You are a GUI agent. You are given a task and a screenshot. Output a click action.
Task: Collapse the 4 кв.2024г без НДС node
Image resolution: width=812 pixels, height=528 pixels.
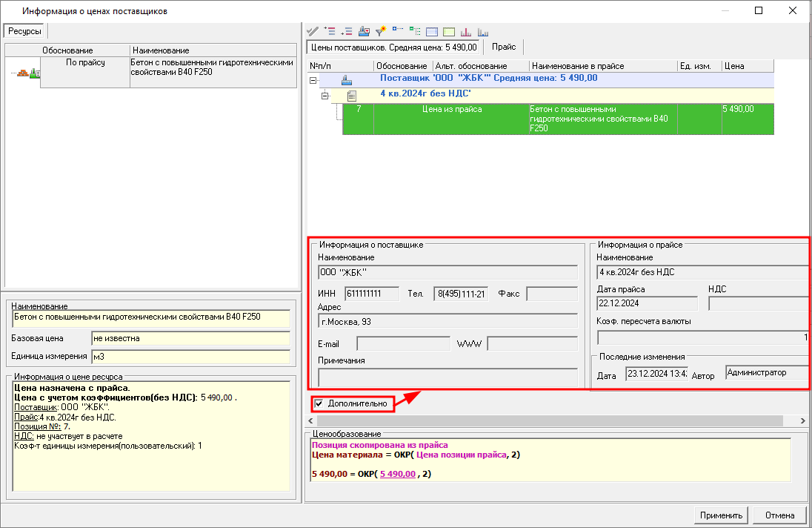pyautogui.click(x=325, y=96)
